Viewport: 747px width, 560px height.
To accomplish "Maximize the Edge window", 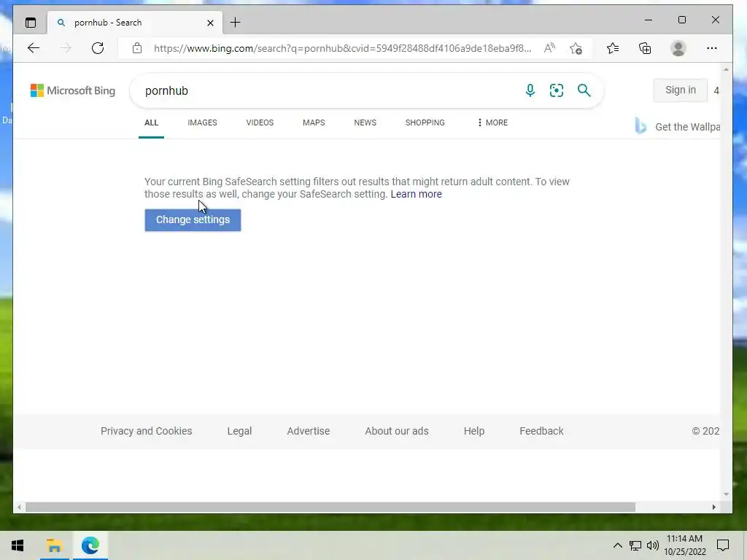I will coord(682,20).
